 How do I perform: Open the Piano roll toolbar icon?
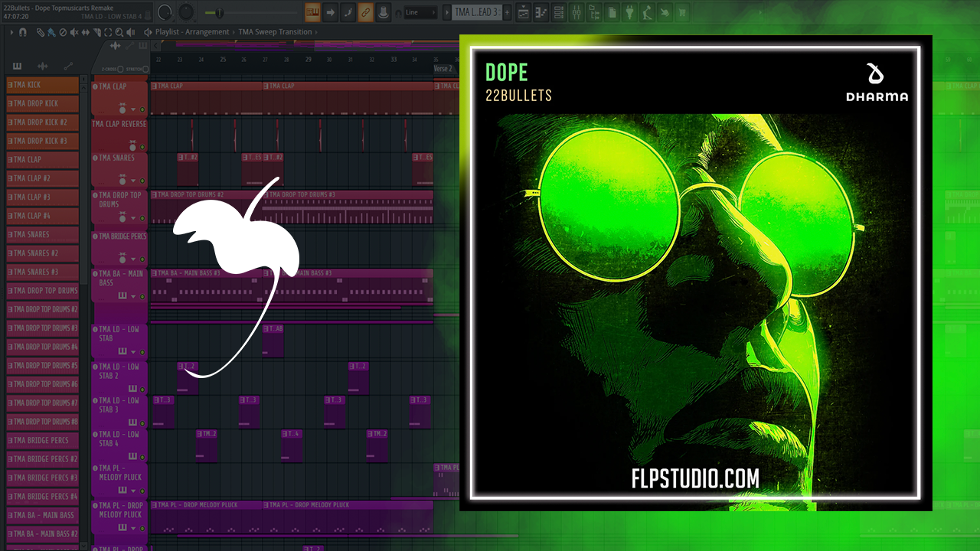pyautogui.click(x=542, y=12)
